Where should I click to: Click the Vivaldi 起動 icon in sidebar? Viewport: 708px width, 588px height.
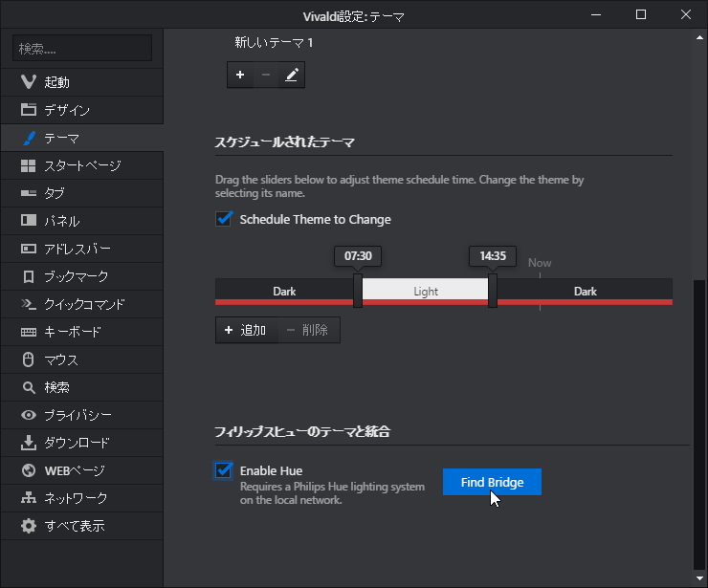pyautogui.click(x=29, y=81)
